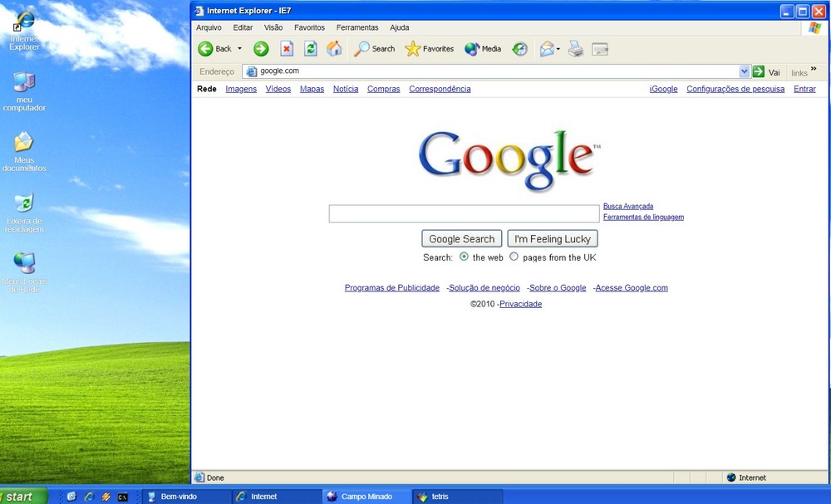The height and width of the screenshot is (504, 831).
Task: Open the Favoritos menu
Action: click(x=309, y=27)
